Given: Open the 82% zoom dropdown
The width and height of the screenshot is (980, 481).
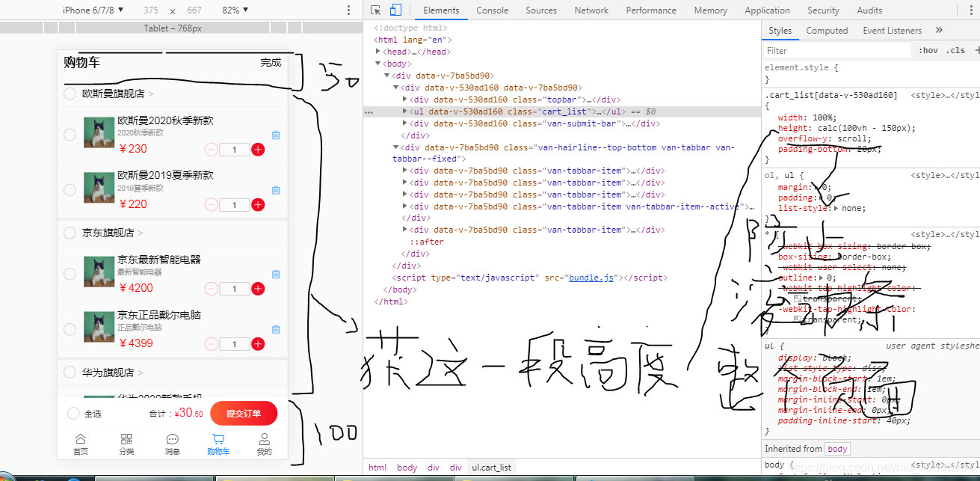Looking at the screenshot, I should (x=235, y=10).
